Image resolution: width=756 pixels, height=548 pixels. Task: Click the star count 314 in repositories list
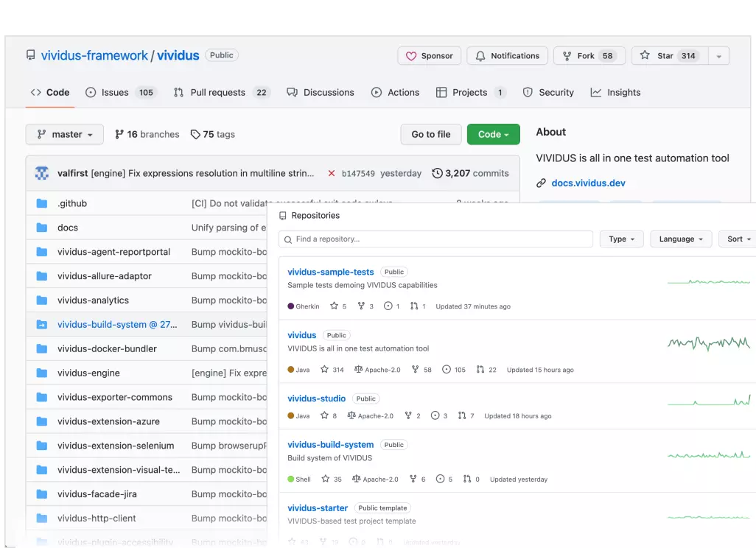coord(338,370)
